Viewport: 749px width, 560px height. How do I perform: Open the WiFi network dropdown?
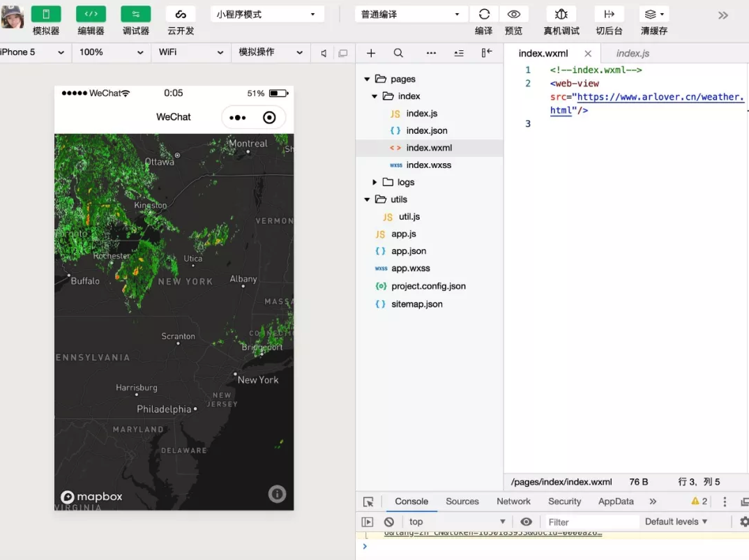(190, 52)
